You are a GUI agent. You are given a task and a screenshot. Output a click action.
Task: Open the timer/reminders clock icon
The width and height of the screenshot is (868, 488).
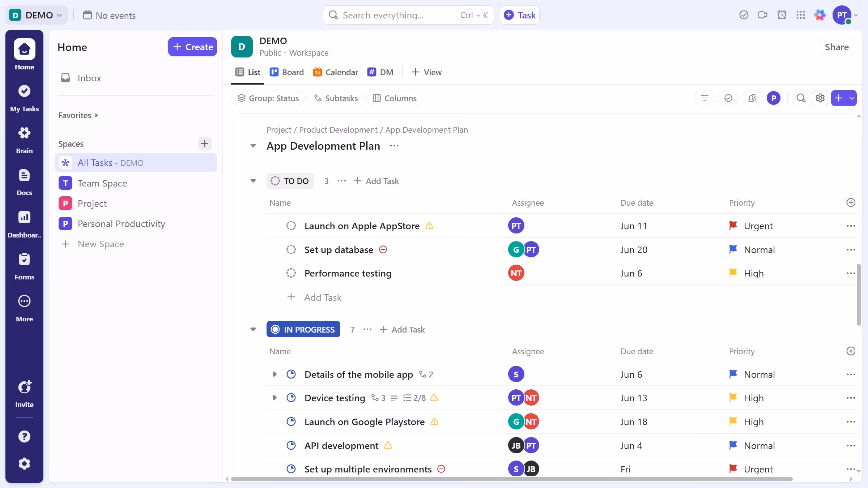point(782,15)
